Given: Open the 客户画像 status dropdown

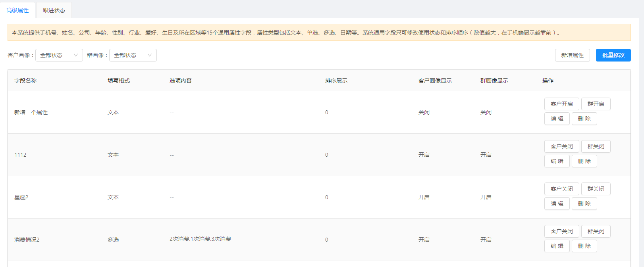Looking at the screenshot, I should (59, 55).
